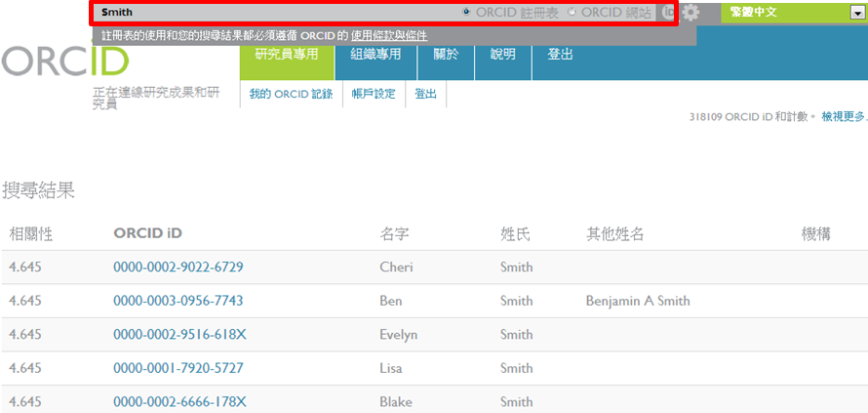Viewport: 868px width, 413px height.
Task: Click the search field containing Smith
Action: pyautogui.click(x=277, y=12)
